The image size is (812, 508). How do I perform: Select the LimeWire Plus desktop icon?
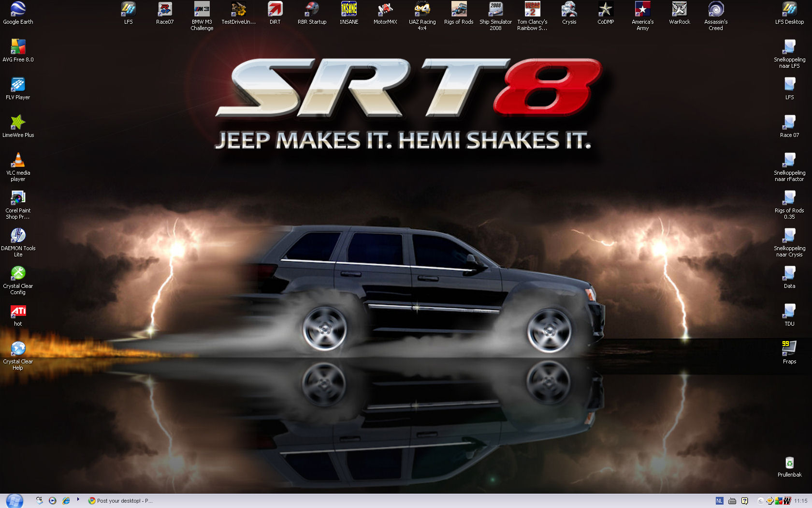pos(18,126)
